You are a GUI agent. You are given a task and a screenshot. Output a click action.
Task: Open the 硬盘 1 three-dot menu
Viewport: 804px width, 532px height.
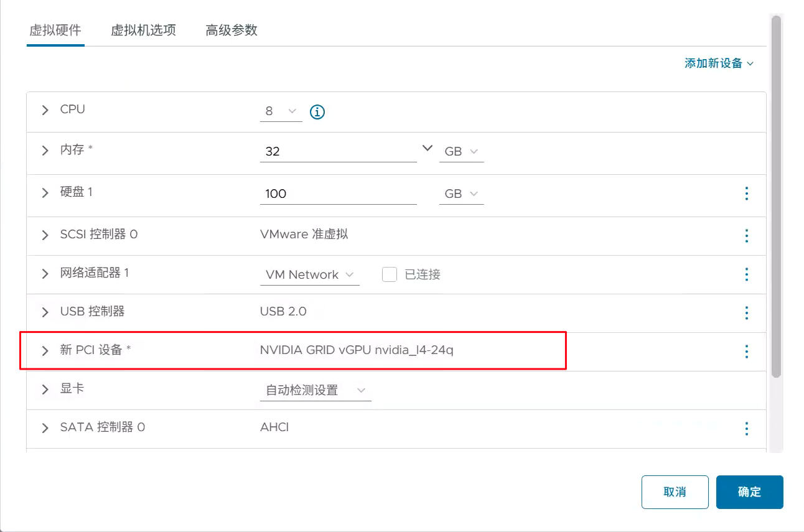746,194
